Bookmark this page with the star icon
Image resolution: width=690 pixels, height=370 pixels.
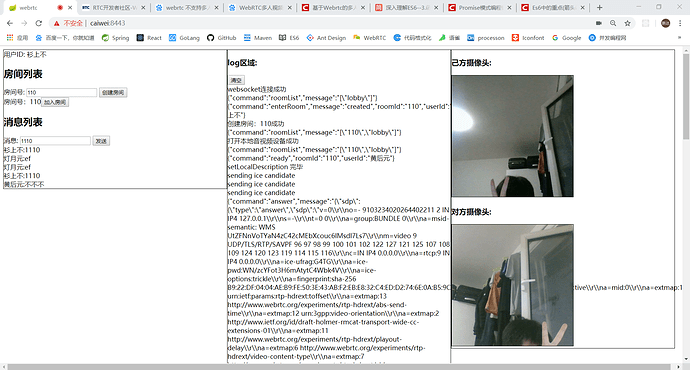[x=628, y=23]
